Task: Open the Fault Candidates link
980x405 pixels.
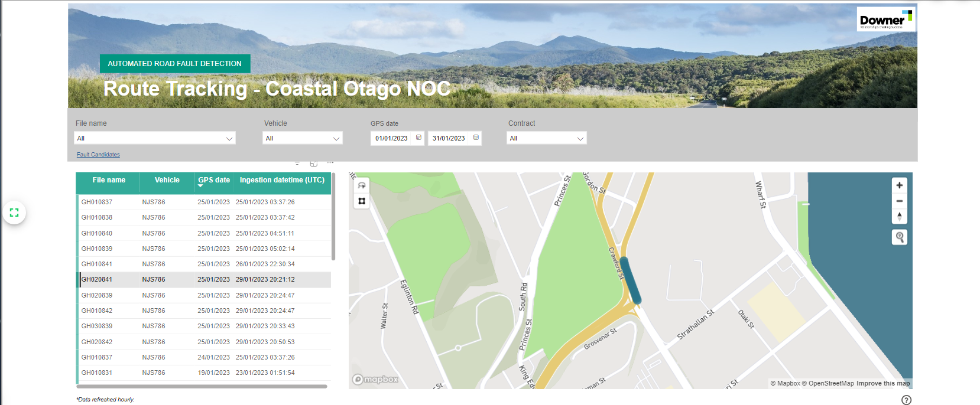Action: click(x=98, y=155)
